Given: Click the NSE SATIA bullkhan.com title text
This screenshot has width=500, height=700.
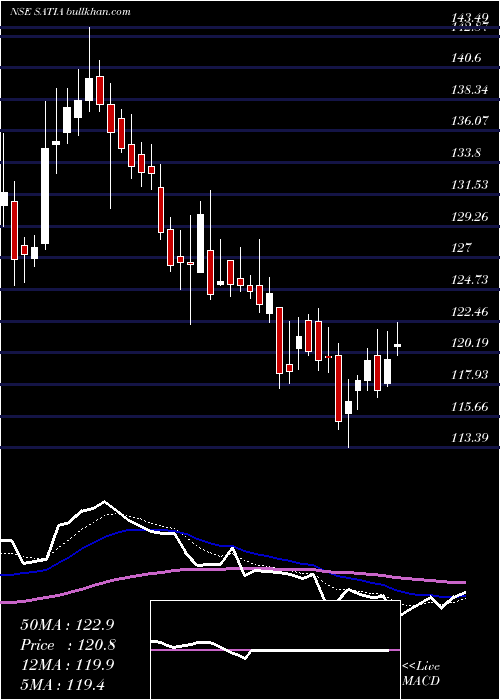Looking at the screenshot, I should click(x=70, y=12).
